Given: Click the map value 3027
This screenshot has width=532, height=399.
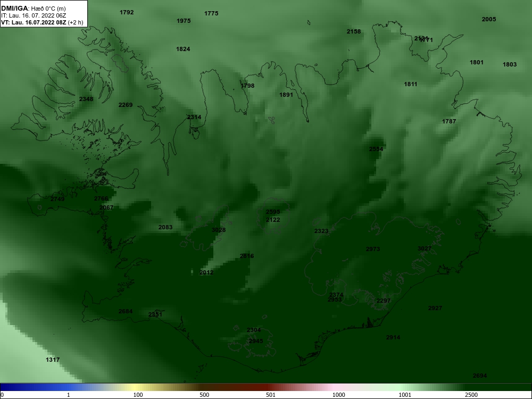Looking at the screenshot, I should pyautogui.click(x=425, y=248).
